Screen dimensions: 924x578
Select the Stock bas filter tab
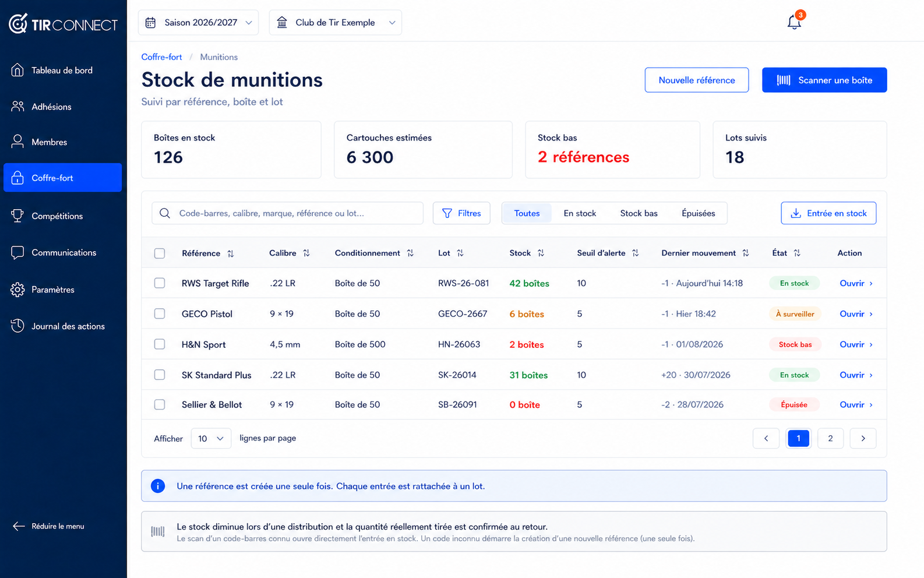[x=639, y=213]
